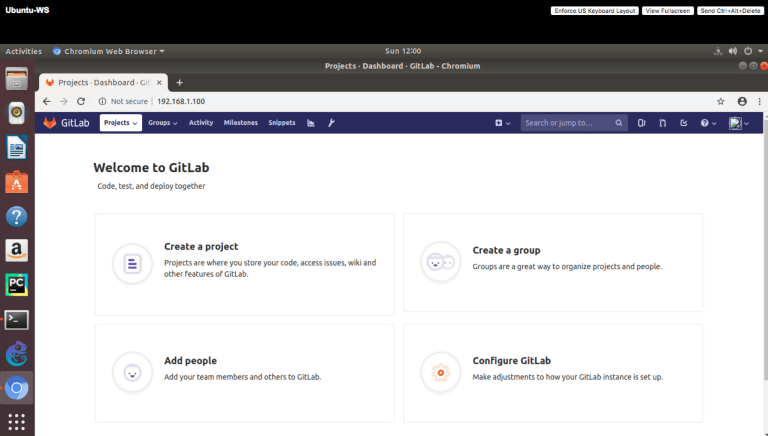Open the Projects dropdown menu

click(120, 122)
